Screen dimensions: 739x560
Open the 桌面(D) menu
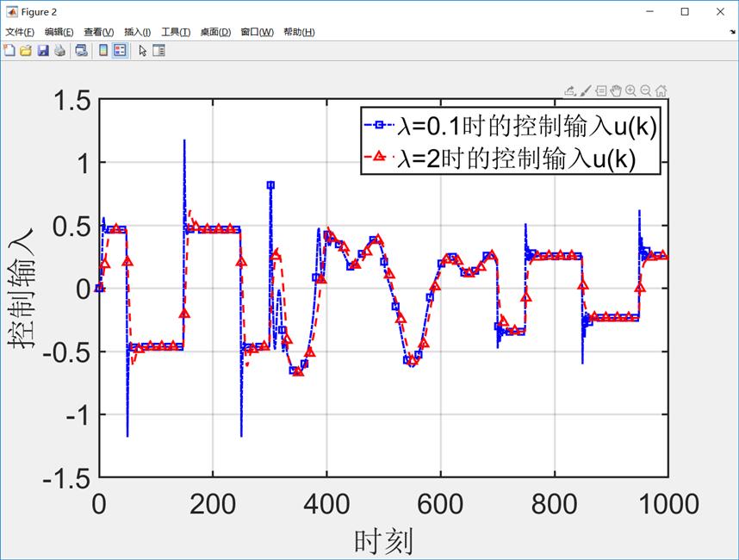pos(215,32)
